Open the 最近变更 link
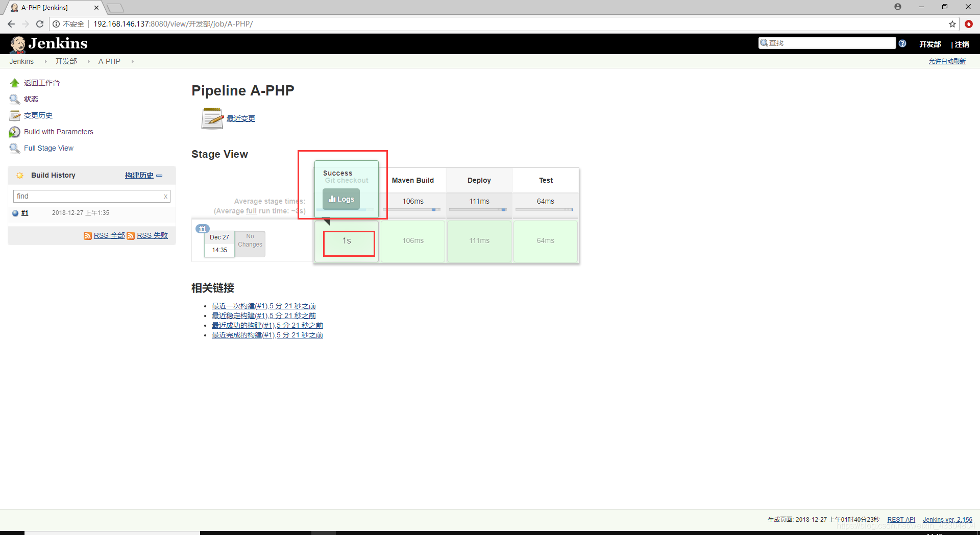This screenshot has height=535, width=980. (x=241, y=118)
